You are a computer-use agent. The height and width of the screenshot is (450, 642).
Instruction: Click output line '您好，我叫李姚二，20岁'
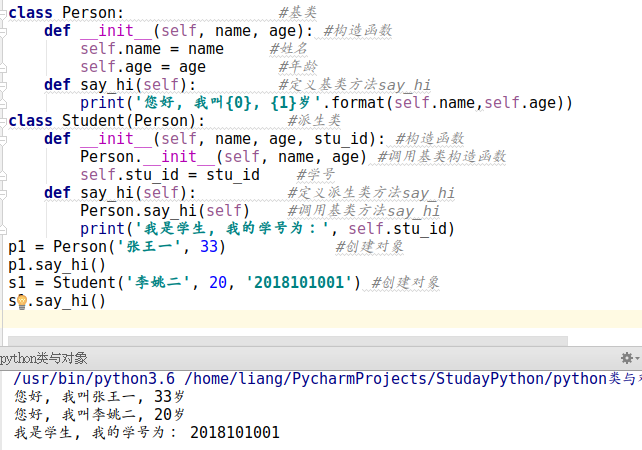click(99, 414)
